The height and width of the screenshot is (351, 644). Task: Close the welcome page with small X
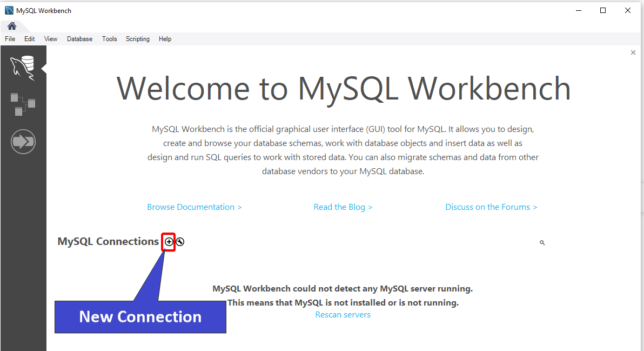pos(633,52)
